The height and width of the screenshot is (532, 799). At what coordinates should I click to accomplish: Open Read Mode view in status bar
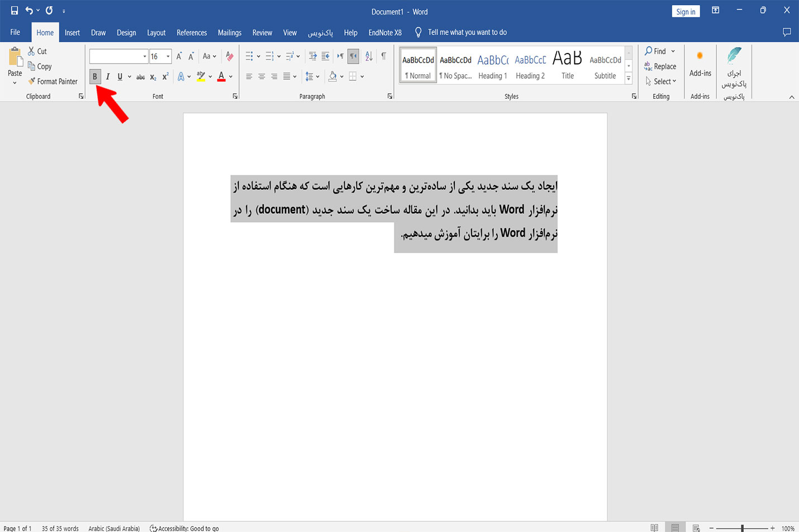pos(654,528)
